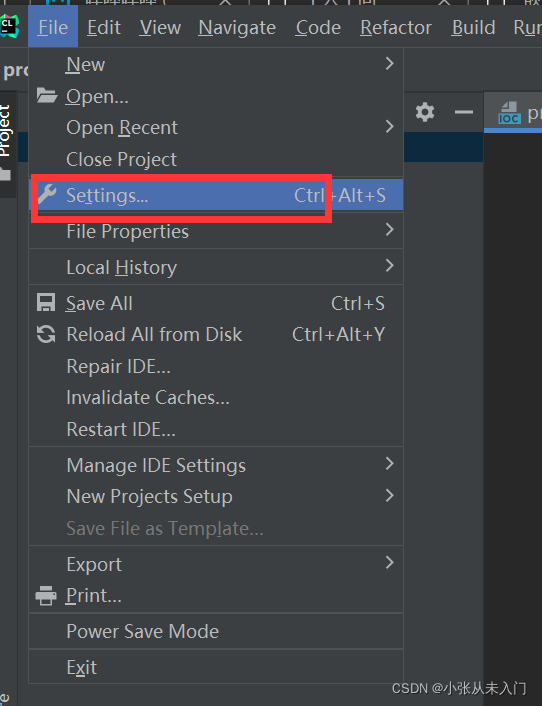This screenshot has width=542, height=706.
Task: Select Print... menu entry
Action: click(x=216, y=596)
